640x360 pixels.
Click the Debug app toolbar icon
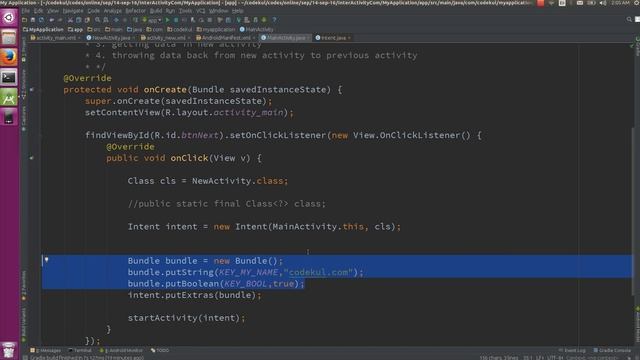click(176, 20)
